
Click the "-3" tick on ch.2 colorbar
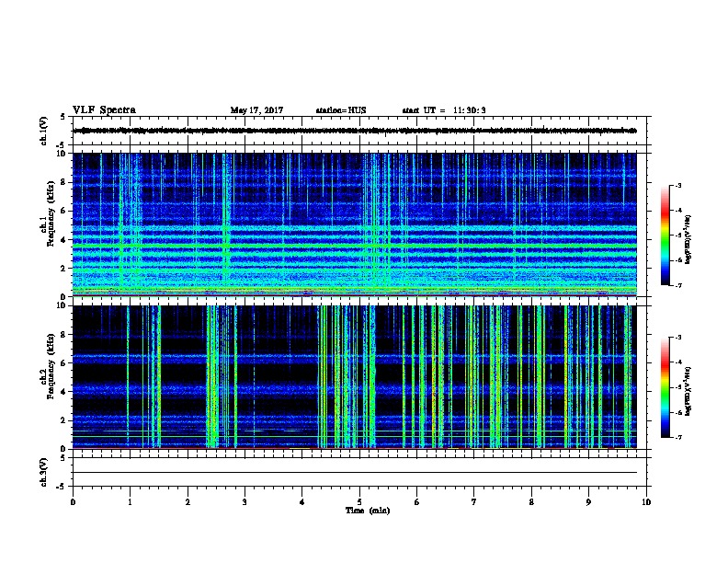click(x=677, y=338)
